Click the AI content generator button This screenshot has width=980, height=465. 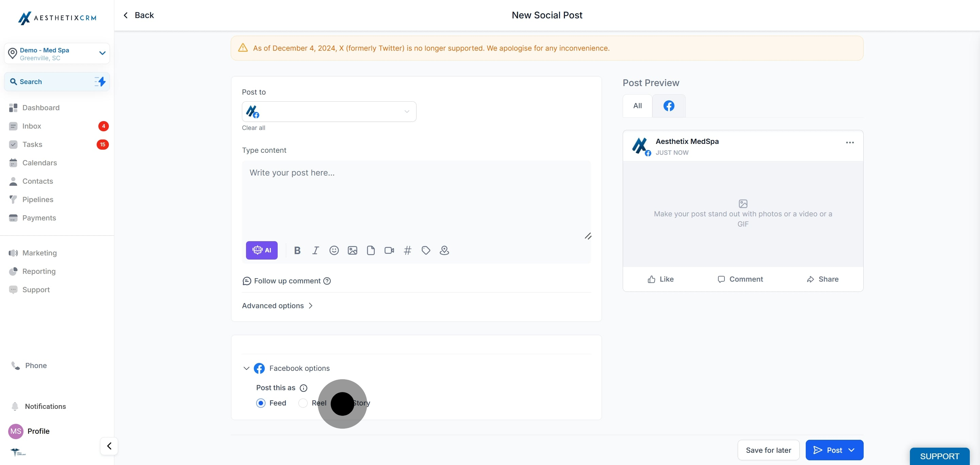tap(261, 250)
